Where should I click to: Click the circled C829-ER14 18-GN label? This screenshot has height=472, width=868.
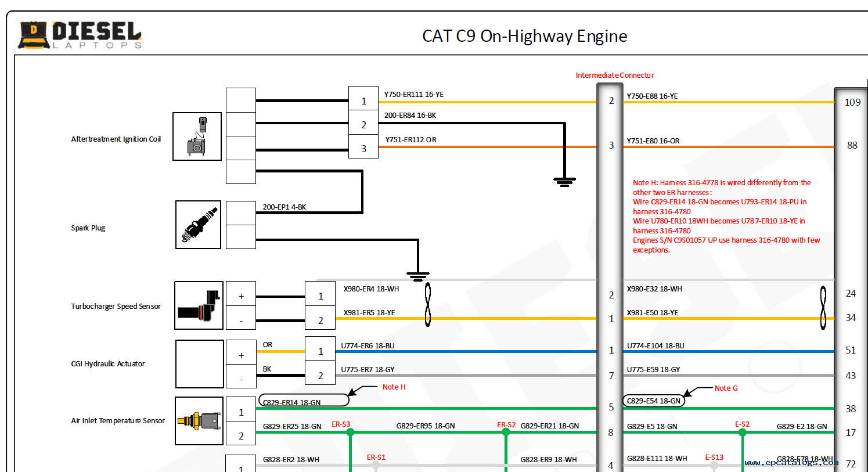[x=304, y=401]
